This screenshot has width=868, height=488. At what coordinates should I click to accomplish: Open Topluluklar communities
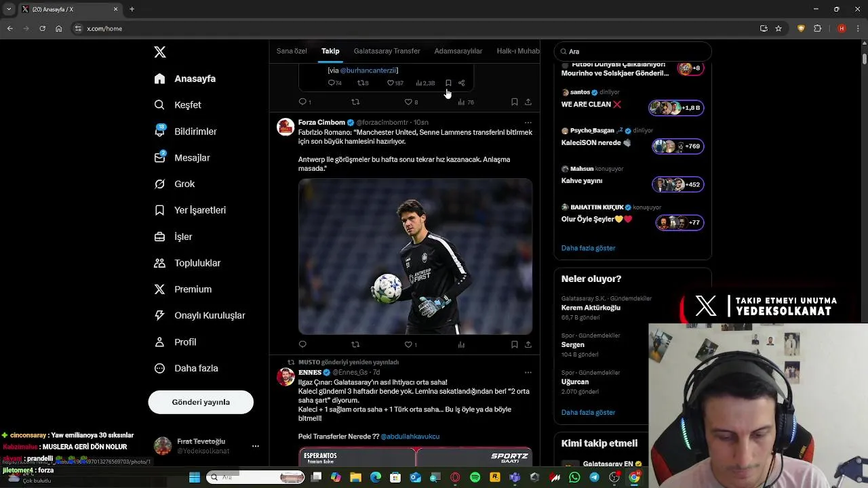(187, 263)
